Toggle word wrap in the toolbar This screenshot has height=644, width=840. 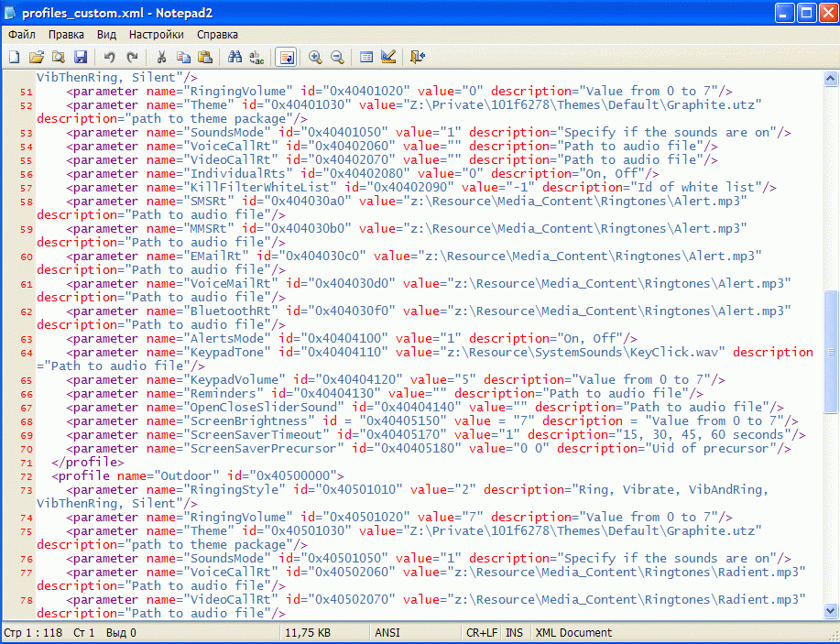(x=286, y=57)
